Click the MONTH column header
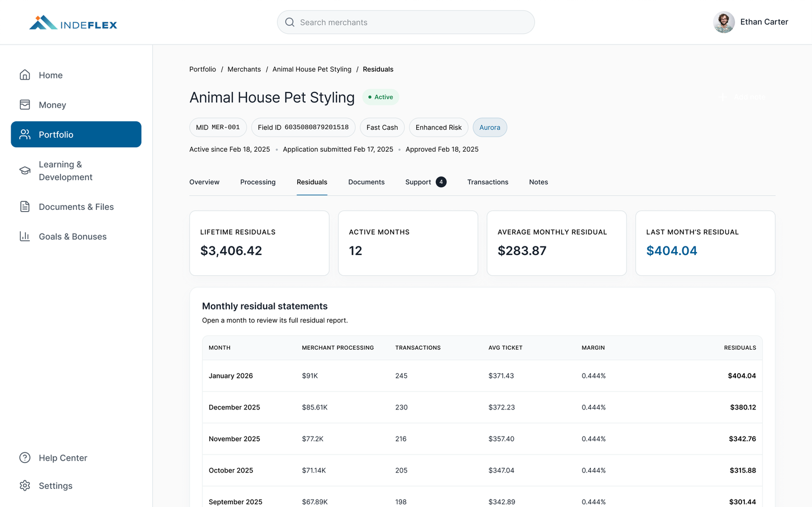The image size is (812, 507). pyautogui.click(x=219, y=348)
